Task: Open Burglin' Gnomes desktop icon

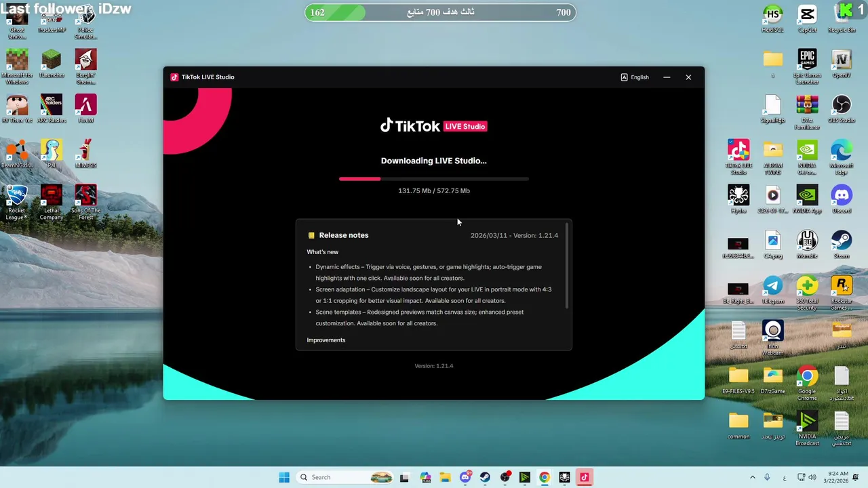Action: tap(85, 67)
